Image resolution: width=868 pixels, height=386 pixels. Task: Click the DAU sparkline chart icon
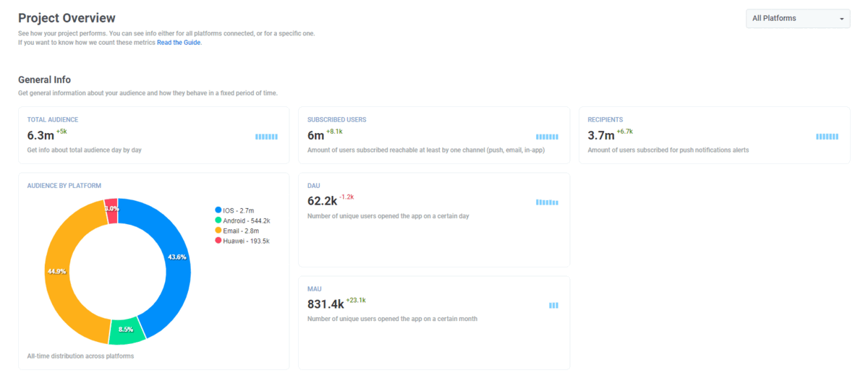[x=547, y=202]
